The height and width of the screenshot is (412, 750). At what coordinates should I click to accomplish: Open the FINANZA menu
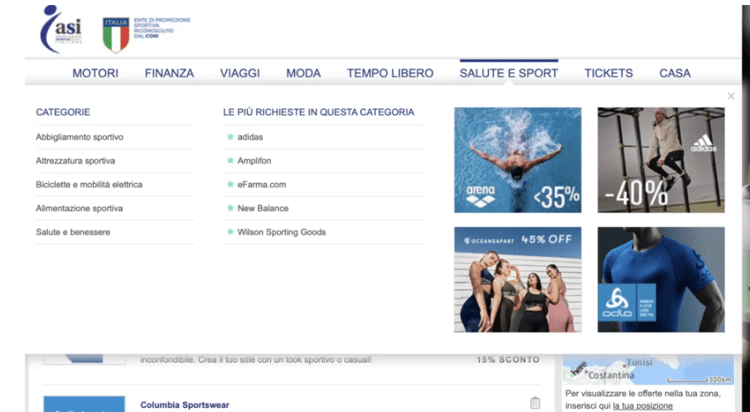click(x=169, y=73)
